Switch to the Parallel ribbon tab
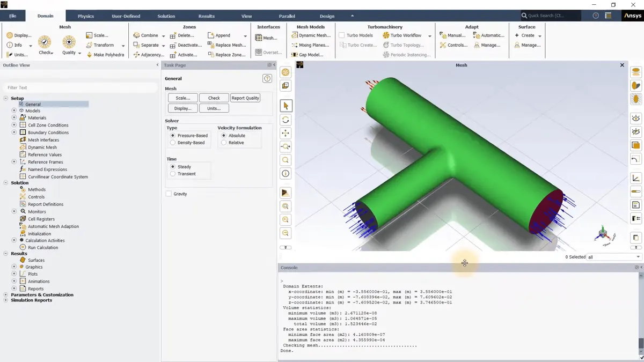 tap(287, 16)
